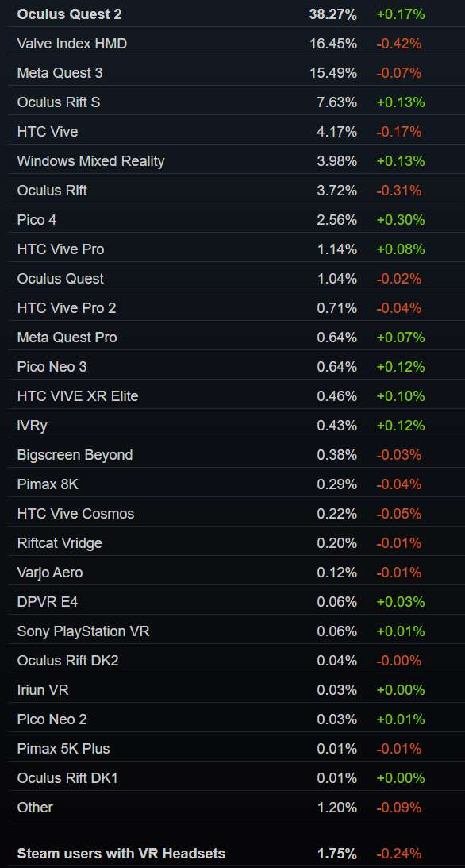This screenshot has height=868, width=465.
Task: Click the Bigscreen Beyond entry
Action: [x=75, y=454]
